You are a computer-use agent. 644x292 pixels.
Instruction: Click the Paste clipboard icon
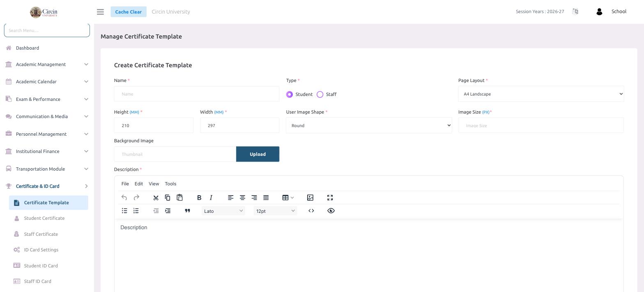pos(179,198)
